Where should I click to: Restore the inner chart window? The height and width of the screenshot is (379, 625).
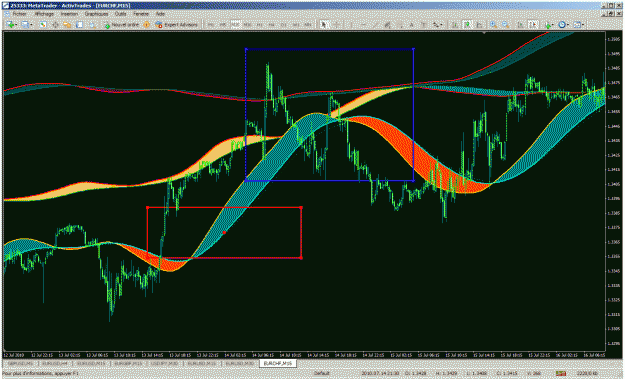pos(611,13)
